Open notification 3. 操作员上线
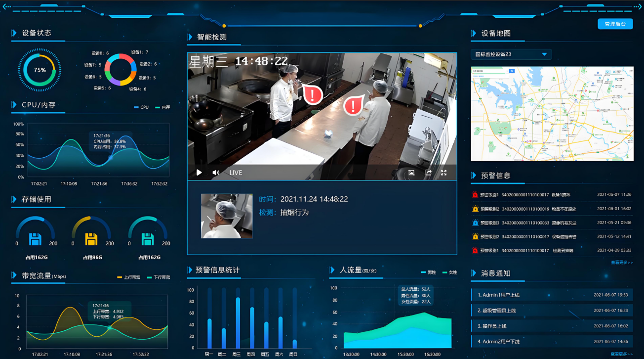644x359 pixels. 552,326
